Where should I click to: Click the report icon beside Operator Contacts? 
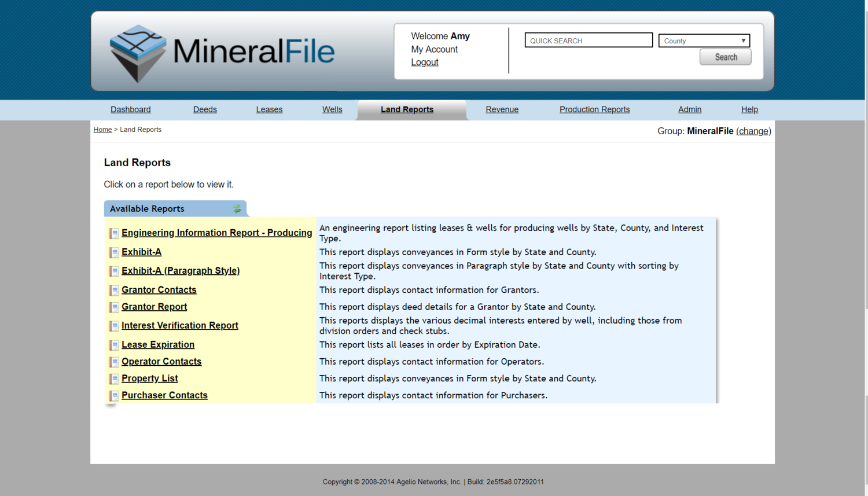[x=113, y=362]
